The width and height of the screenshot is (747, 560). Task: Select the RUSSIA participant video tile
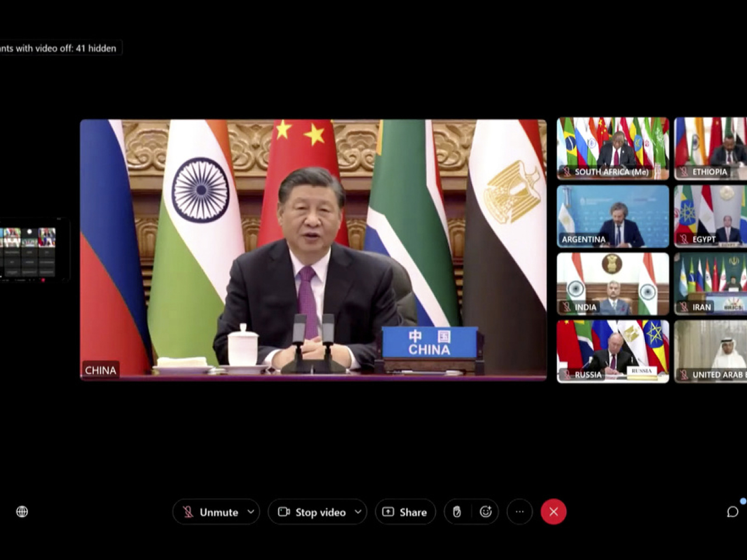[613, 351]
